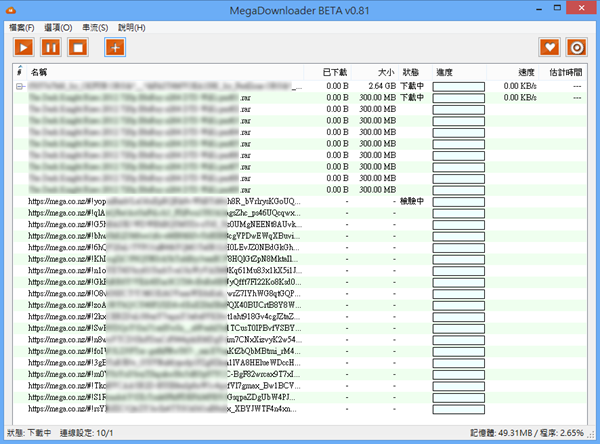Select the mega link starting with !n9v
Image resolution: width=600 pixels, height=444 pixels.
(164, 340)
